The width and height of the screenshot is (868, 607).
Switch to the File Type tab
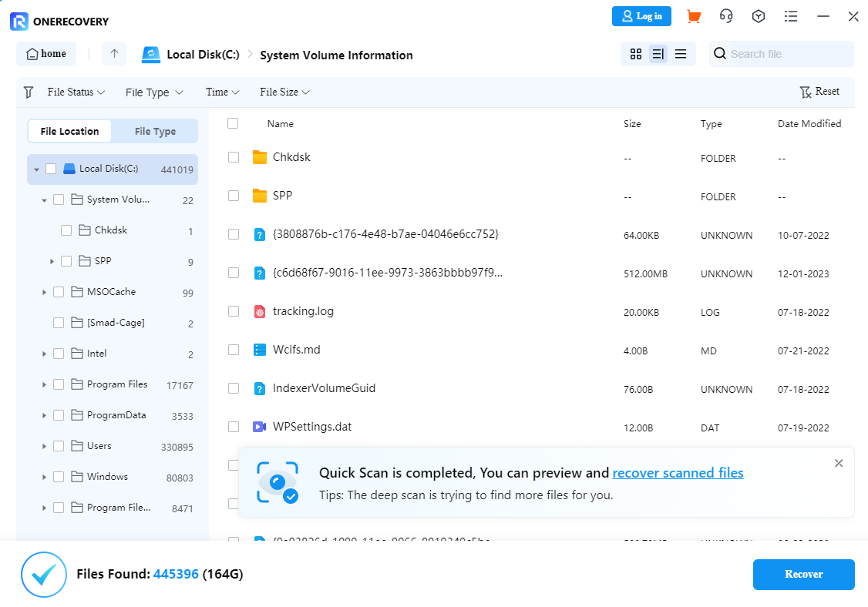[154, 131]
